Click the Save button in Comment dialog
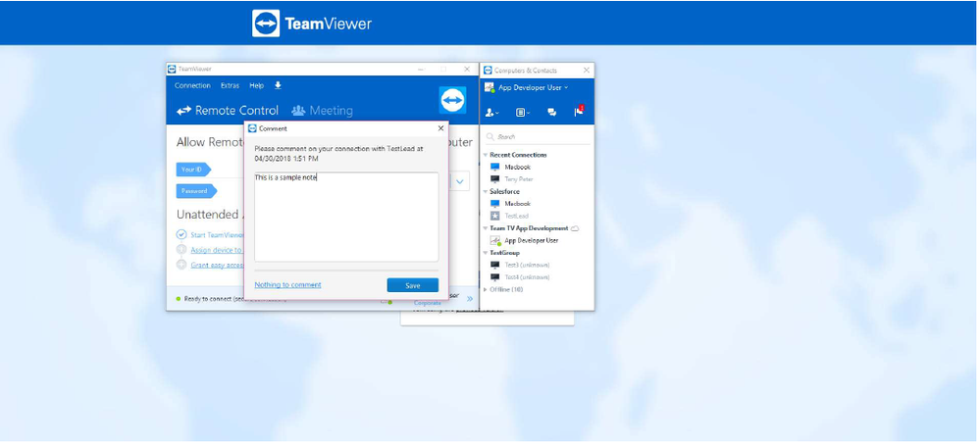Viewport: 980px width, 444px height. [412, 285]
